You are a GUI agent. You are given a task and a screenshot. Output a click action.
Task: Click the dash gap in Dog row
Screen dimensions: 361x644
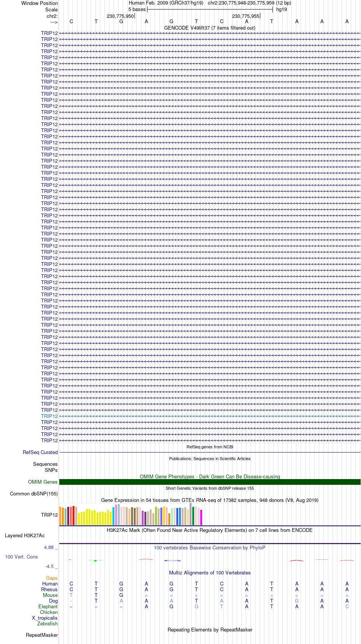[71, 601]
